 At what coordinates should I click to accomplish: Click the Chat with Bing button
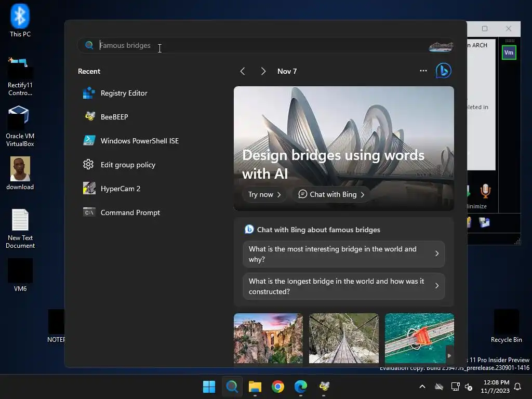click(x=331, y=194)
